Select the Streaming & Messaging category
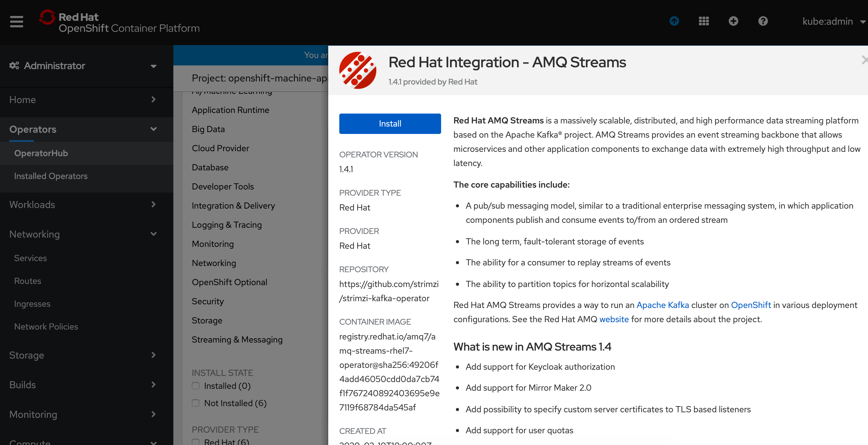Image resolution: width=868 pixels, height=445 pixels. click(x=237, y=340)
